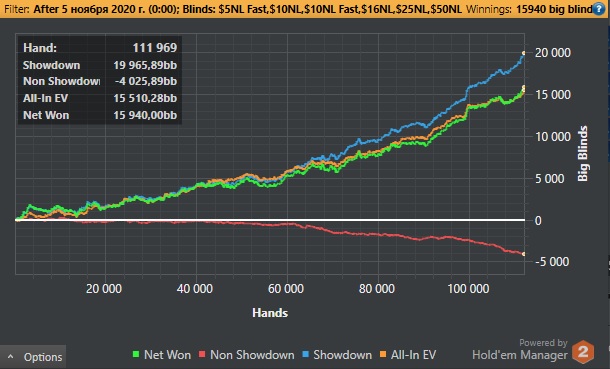The image size is (610, 369).
Task: Click the orange All-In EV color swatch
Action: (383, 355)
